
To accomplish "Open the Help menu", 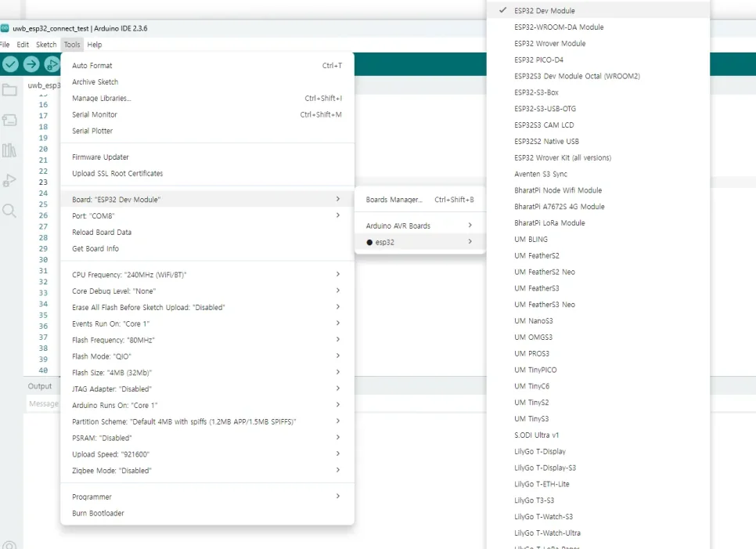I will (x=95, y=45).
